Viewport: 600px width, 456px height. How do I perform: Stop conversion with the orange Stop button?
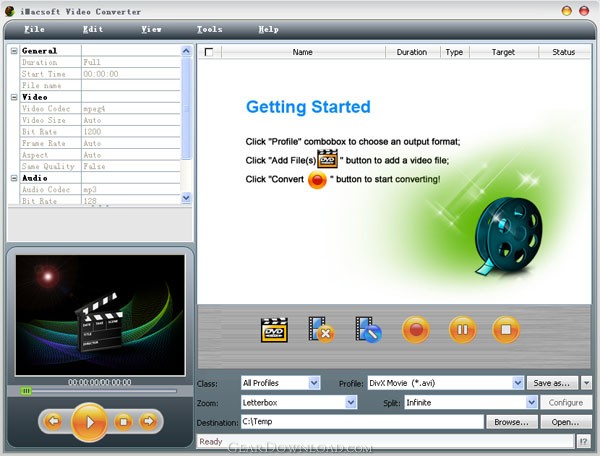click(x=506, y=329)
